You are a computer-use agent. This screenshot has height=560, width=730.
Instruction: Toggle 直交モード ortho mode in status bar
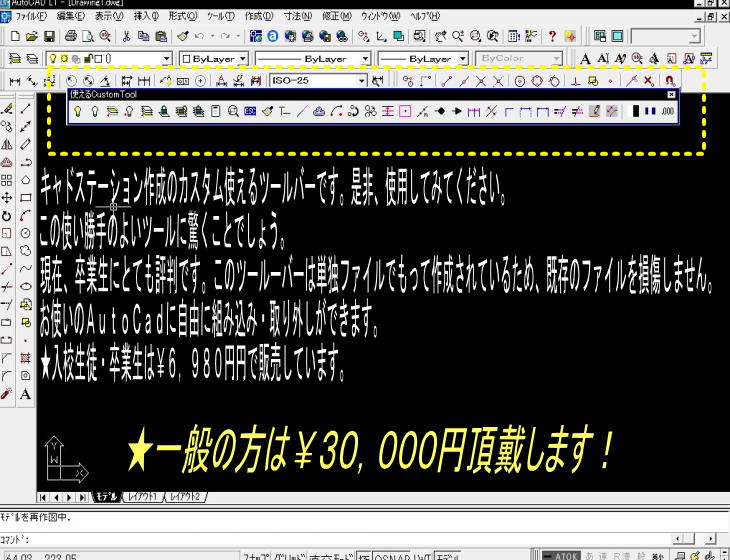[x=331, y=557]
